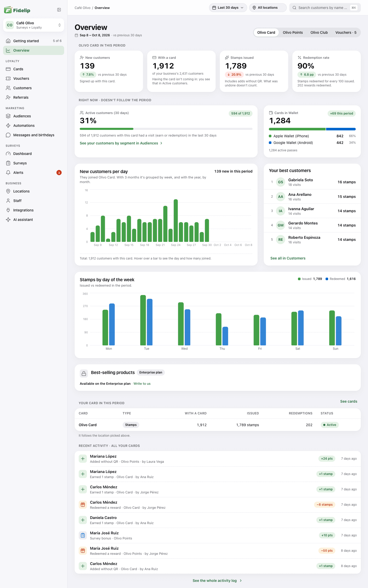Screen dimensions: 368x588
Task: Click the Enterprise plan badge
Action: [x=151, y=372]
